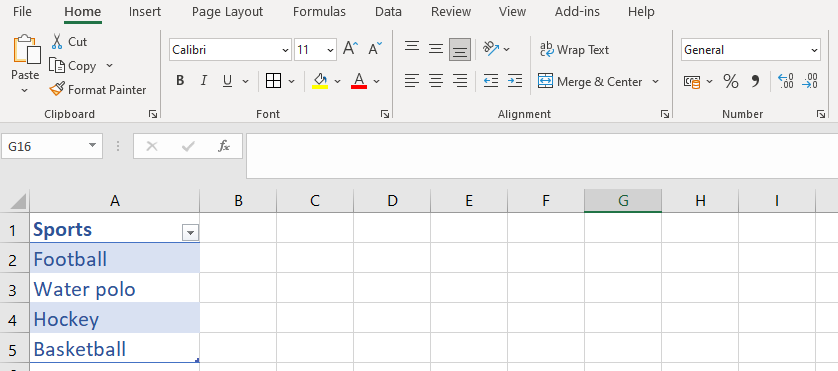
Task: Decrease the decimal places
Action: click(x=810, y=81)
